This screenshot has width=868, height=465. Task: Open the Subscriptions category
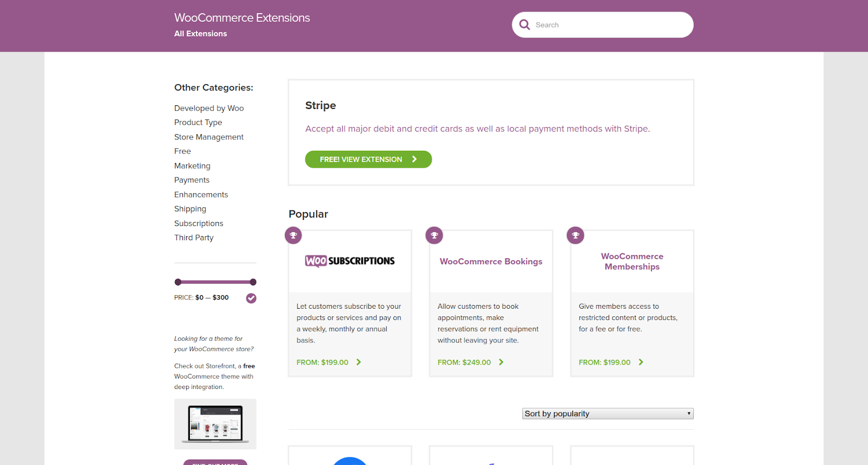pos(199,224)
